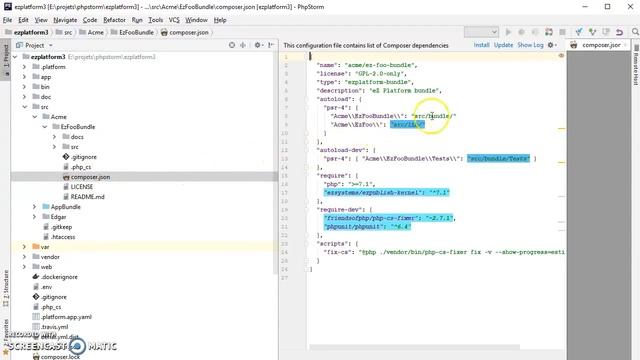
Task: Expand the app folder
Action: point(24,77)
